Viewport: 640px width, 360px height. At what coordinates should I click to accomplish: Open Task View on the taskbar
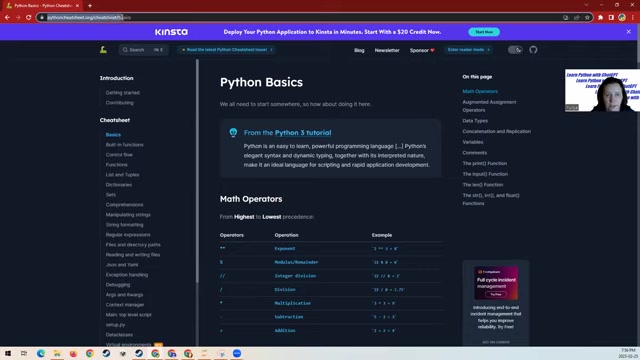tap(24, 353)
